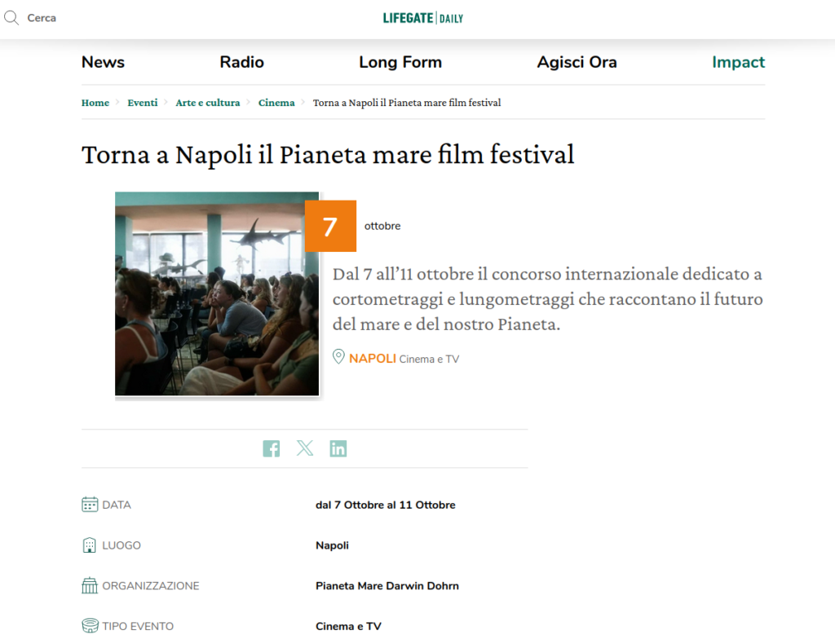Click the current page breadcrumb text
This screenshot has width=835, height=644.
point(407,103)
